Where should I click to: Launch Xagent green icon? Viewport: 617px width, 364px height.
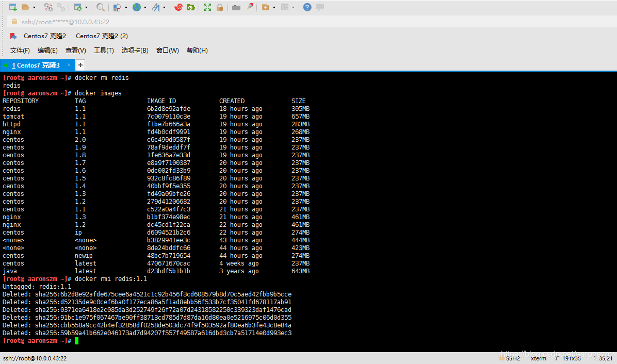191,7
